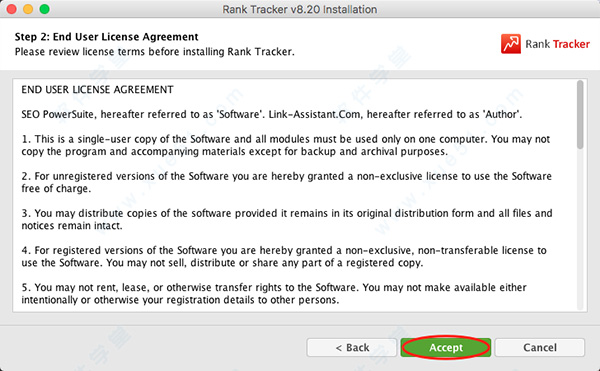Image resolution: width=600 pixels, height=371 pixels.
Task: Click the window title Rank Tracker v8.20 Installation
Action: pos(300,9)
